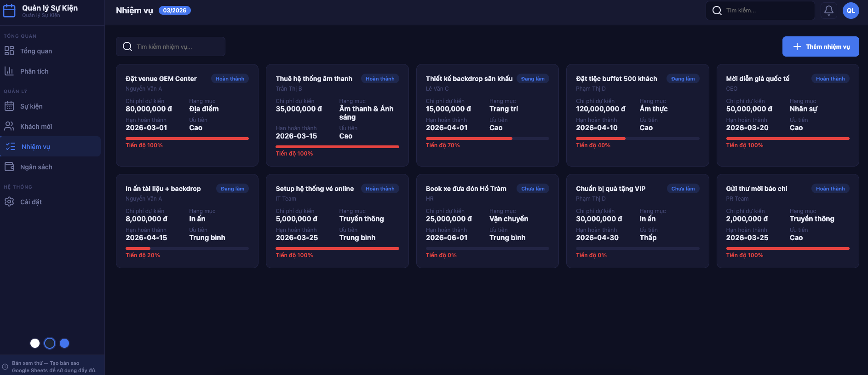Open the Cài đặt menu item

51,202
